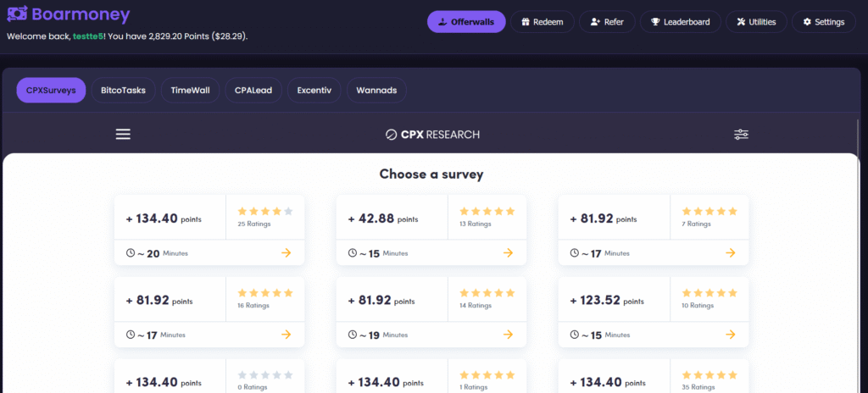The image size is (868, 393).
Task: Click star rating of 10 Ratings survey
Action: (x=709, y=292)
